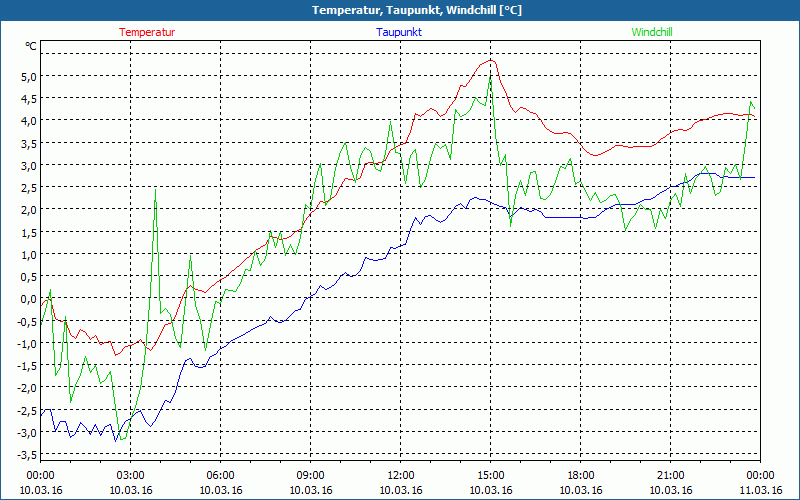Click the blue Taupunkt legend label
This screenshot has height=500, width=800.
click(399, 32)
